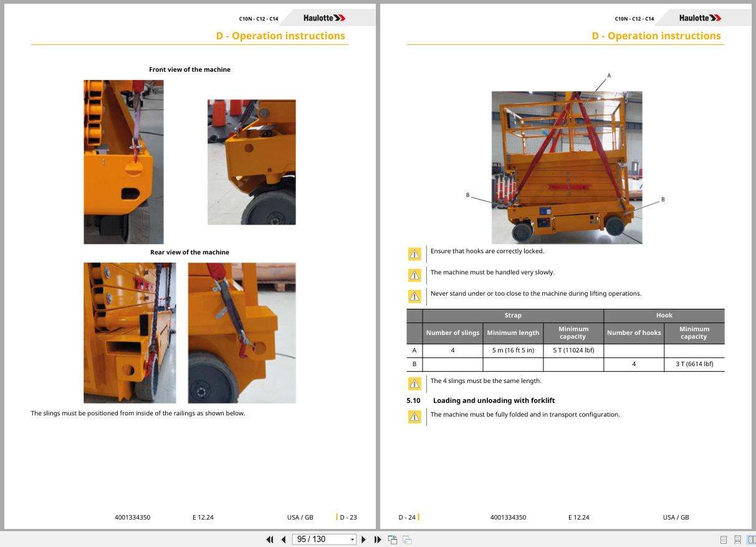Click the page number field showing 95 / 130
The image size is (756, 547).
(320, 540)
